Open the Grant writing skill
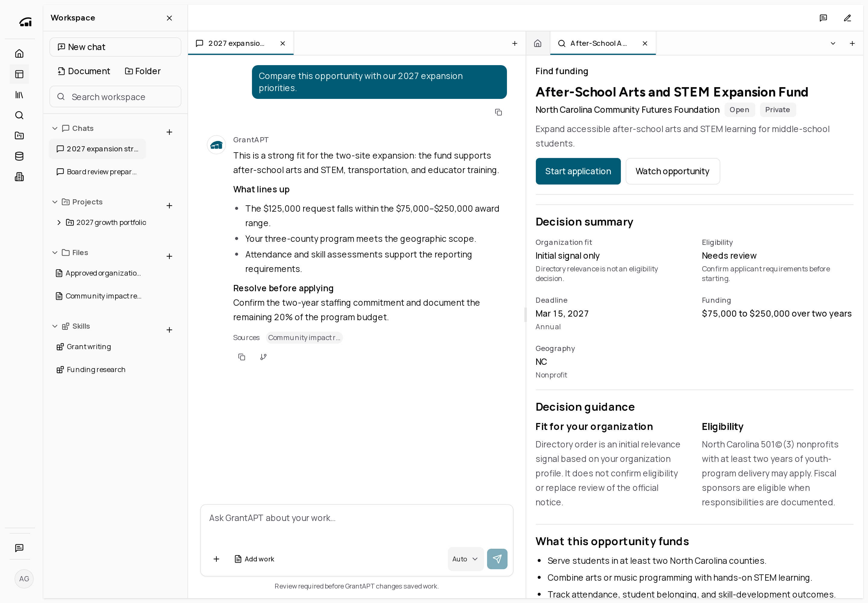868x603 pixels. point(84,347)
